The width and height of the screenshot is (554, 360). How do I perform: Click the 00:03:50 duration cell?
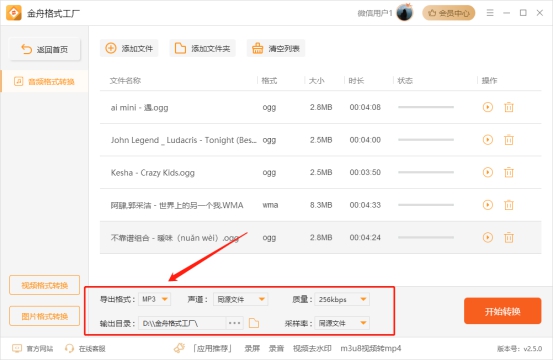[365, 172]
